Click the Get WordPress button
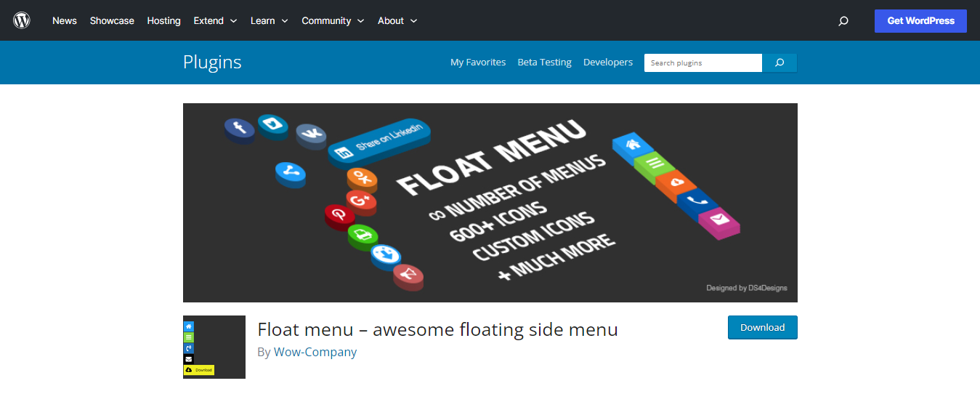980x402 pixels. [920, 20]
